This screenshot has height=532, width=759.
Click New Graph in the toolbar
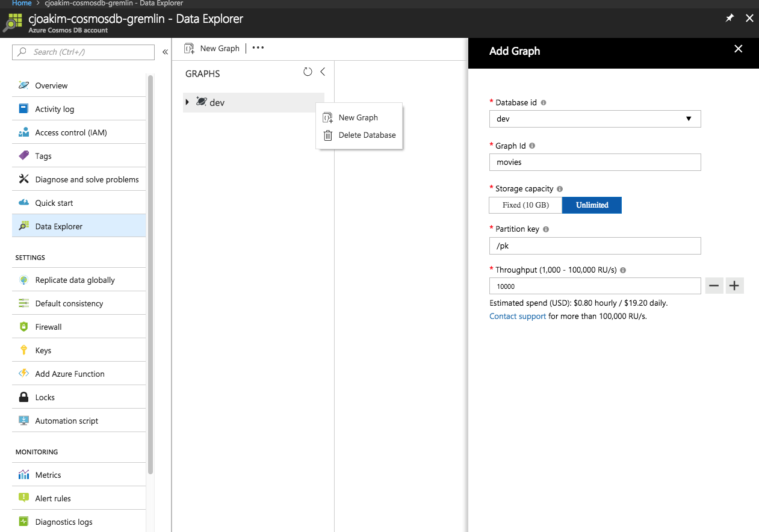pos(212,48)
